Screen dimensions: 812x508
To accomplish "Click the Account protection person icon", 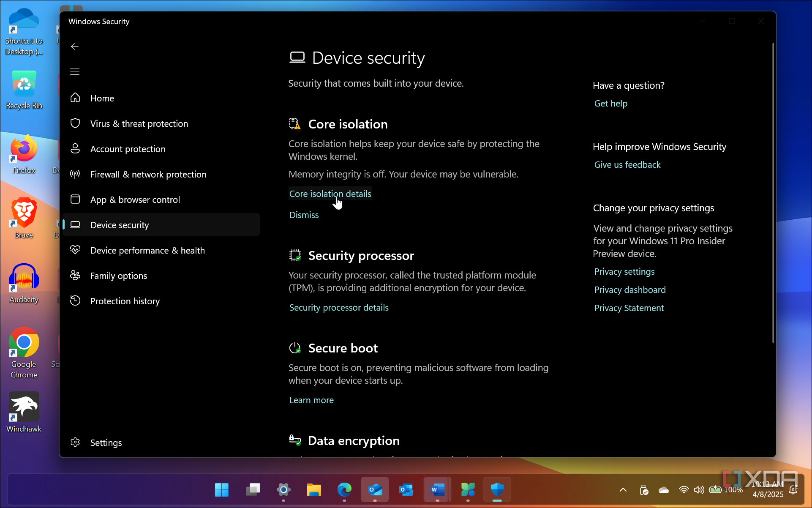I will point(75,149).
